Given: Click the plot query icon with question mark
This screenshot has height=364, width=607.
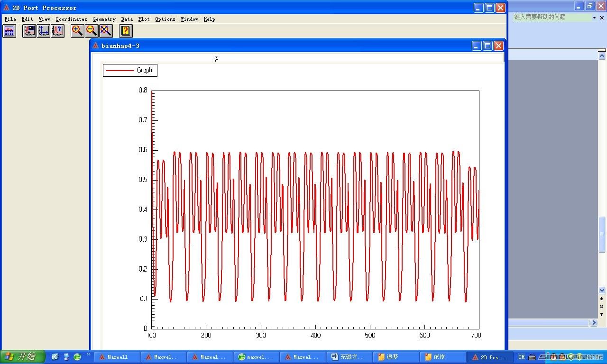Looking at the screenshot, I should point(58,31).
